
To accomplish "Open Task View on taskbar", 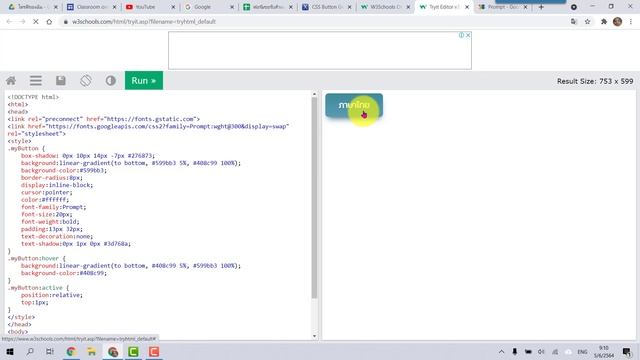I will 50,351.
